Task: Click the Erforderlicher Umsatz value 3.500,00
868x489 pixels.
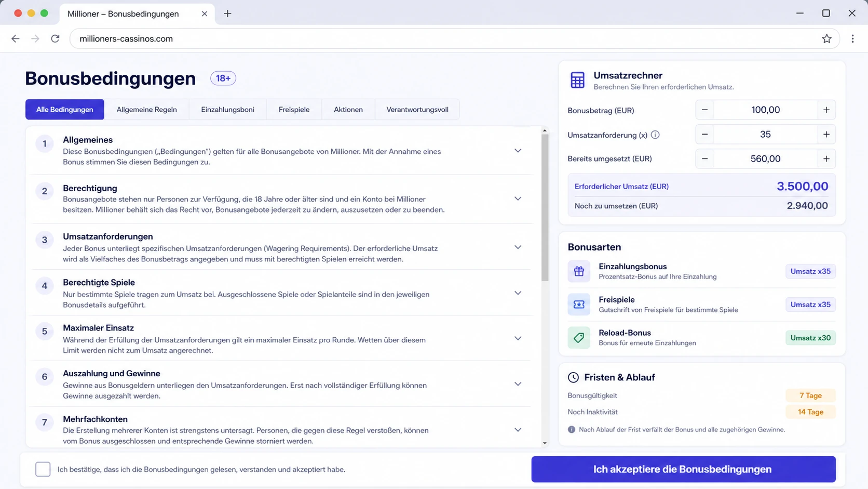Action: (802, 186)
